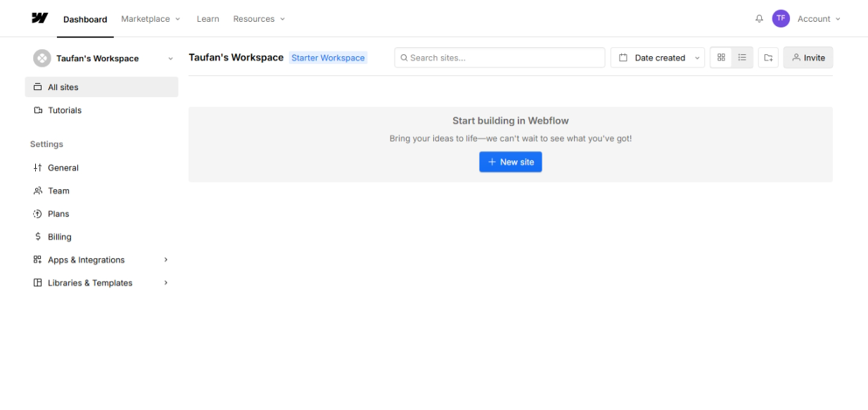Select Tutorials in the sidebar
The height and width of the screenshot is (410, 868).
pos(64,110)
